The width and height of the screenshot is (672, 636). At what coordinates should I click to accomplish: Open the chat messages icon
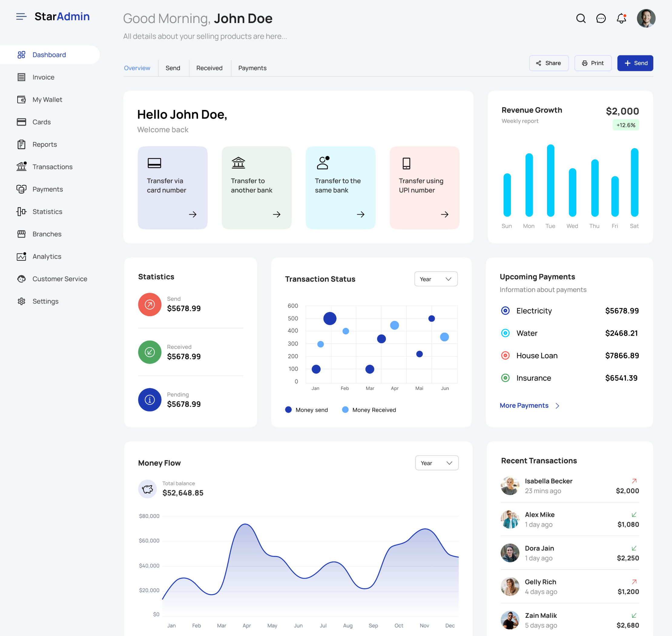pos(601,18)
